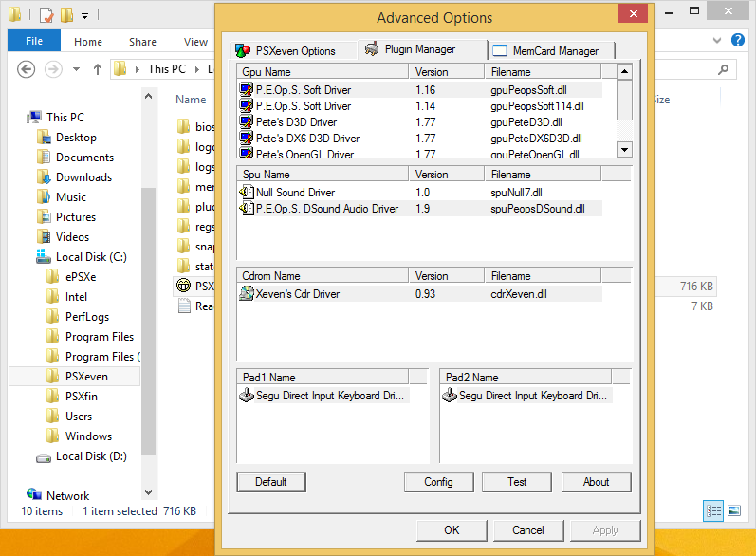Select cdrXeven.dll filename
The width and height of the screenshot is (756, 556).
(519, 294)
